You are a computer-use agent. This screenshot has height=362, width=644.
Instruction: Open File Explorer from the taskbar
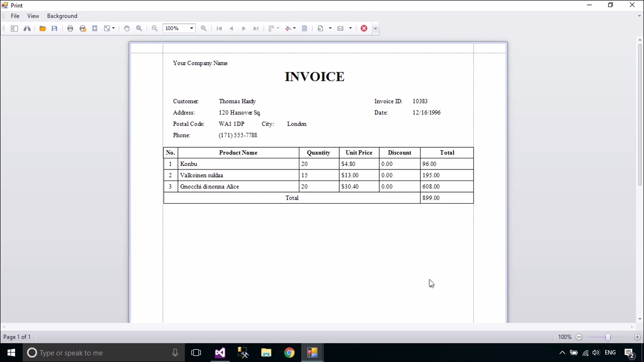click(x=266, y=352)
